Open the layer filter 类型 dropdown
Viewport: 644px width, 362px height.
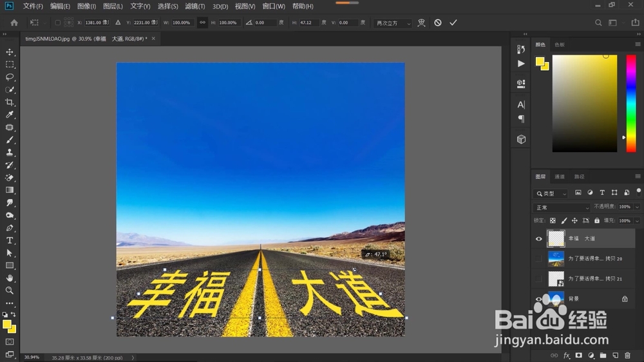(x=551, y=193)
